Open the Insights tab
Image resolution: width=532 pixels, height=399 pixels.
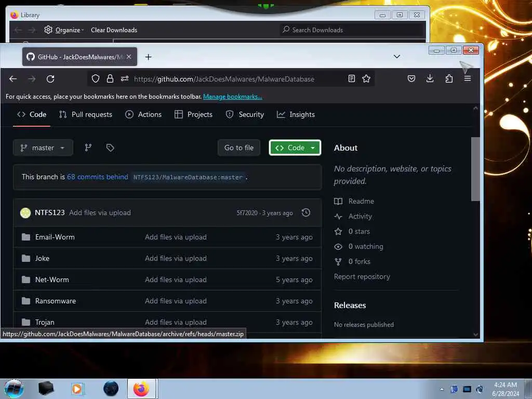296,115
